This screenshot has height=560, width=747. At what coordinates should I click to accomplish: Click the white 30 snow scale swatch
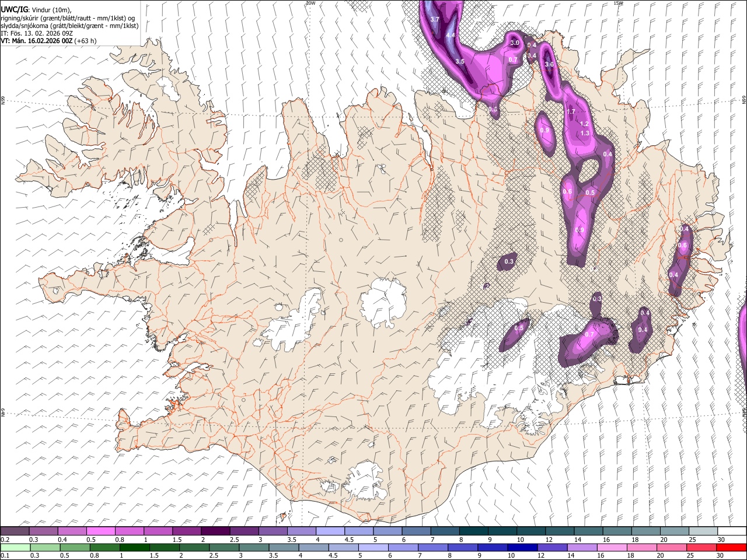click(732, 531)
